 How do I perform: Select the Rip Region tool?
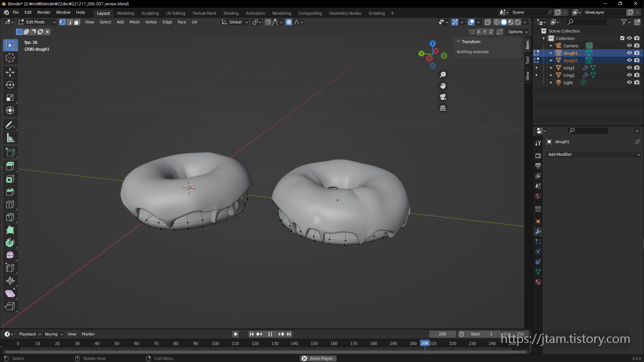pos(10,306)
